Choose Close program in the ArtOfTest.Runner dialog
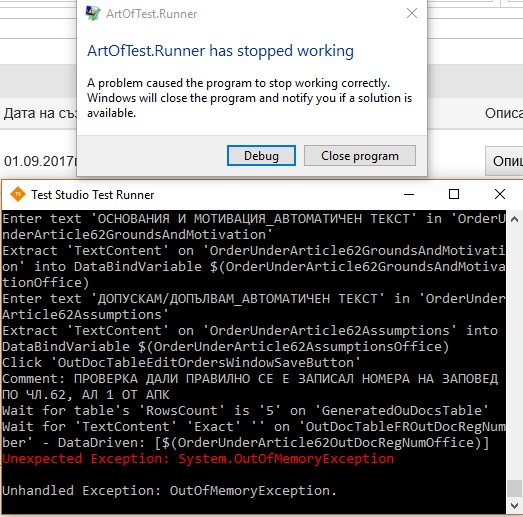This screenshot has height=517, width=523. click(x=360, y=155)
